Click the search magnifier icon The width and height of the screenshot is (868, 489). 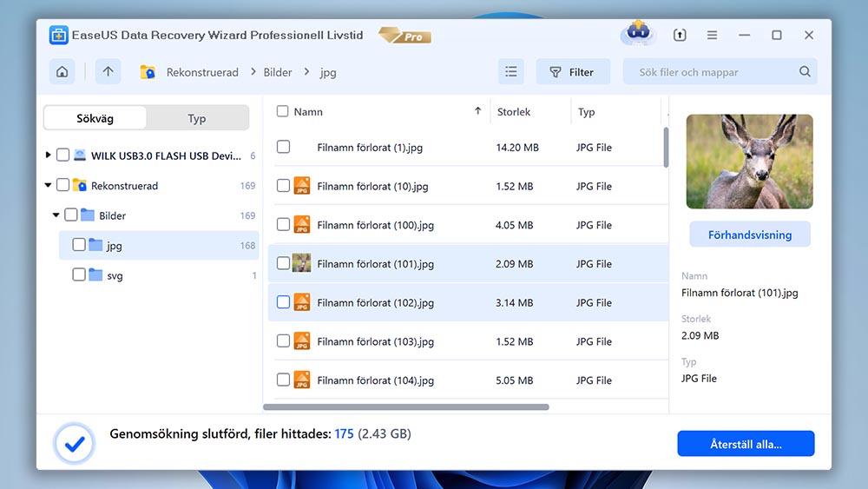coord(805,71)
